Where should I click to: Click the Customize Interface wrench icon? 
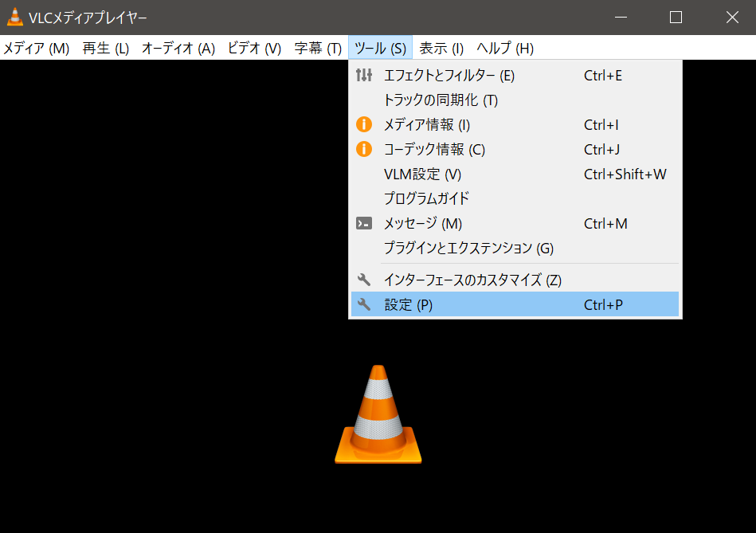click(x=364, y=280)
